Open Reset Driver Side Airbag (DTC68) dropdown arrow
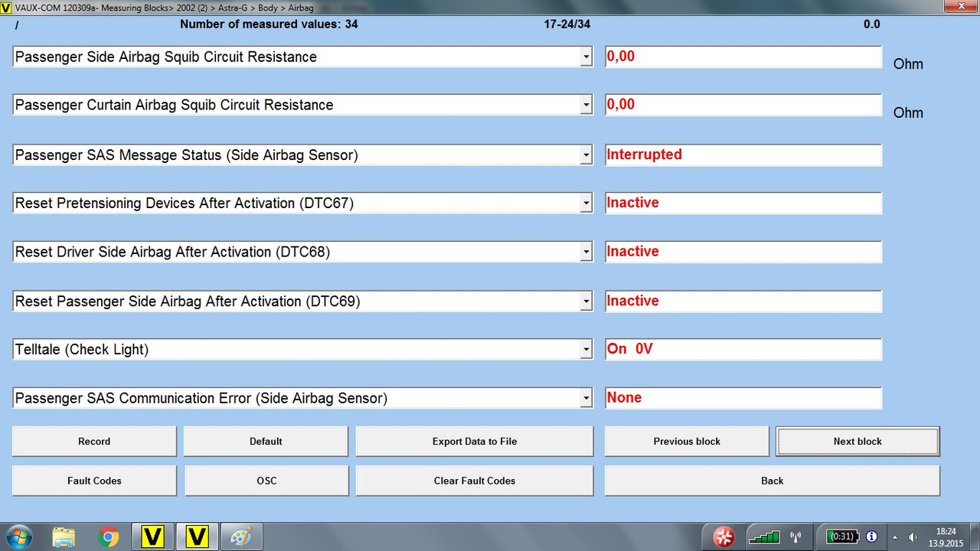Screen dimensions: 980x551 point(586,252)
